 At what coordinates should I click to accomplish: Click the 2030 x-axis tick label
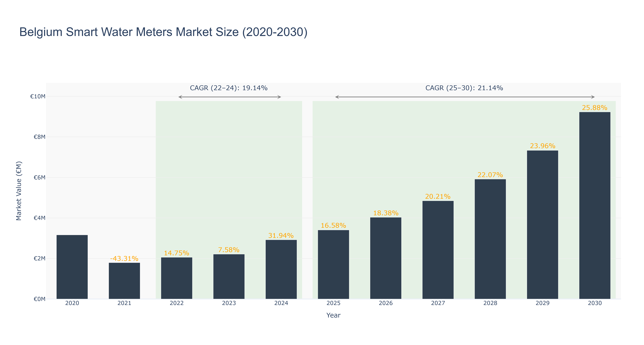click(x=595, y=303)
